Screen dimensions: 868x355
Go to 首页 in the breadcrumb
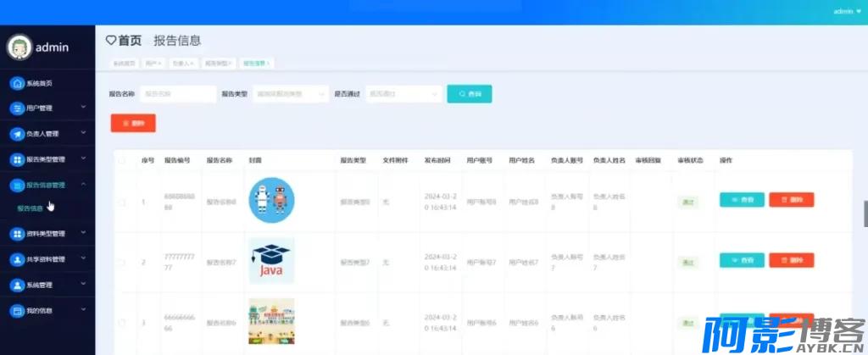[x=130, y=41]
